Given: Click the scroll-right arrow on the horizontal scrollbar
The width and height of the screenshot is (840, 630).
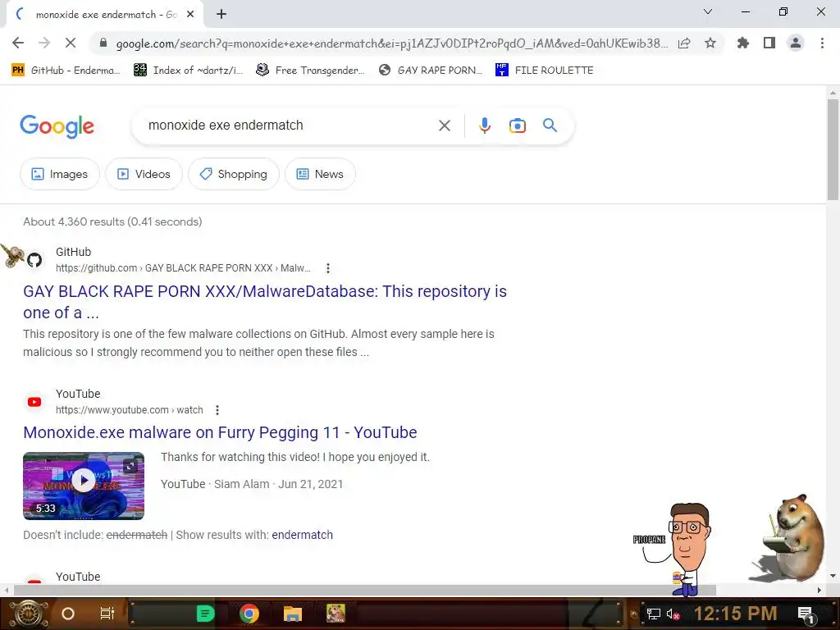Looking at the screenshot, I should pos(819,590).
